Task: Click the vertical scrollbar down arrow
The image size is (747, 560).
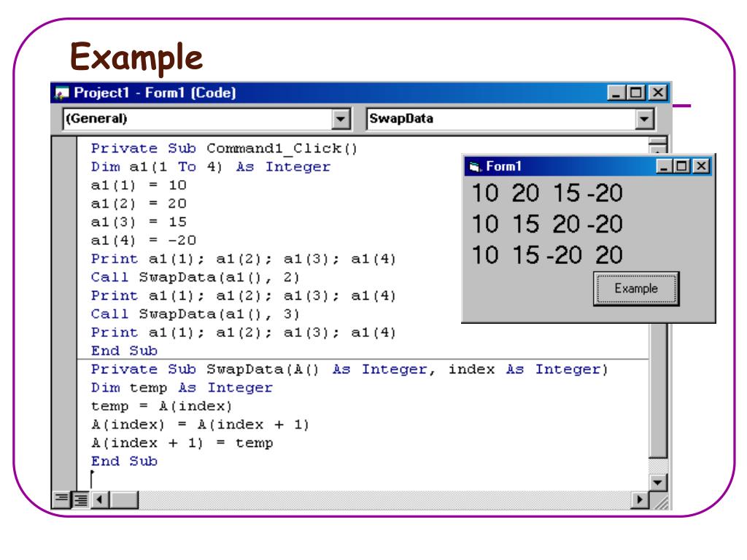Action: (x=658, y=483)
